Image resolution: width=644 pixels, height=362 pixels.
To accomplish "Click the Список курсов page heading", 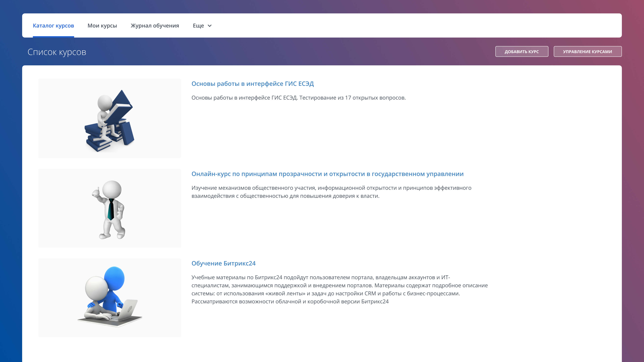I will (x=57, y=52).
